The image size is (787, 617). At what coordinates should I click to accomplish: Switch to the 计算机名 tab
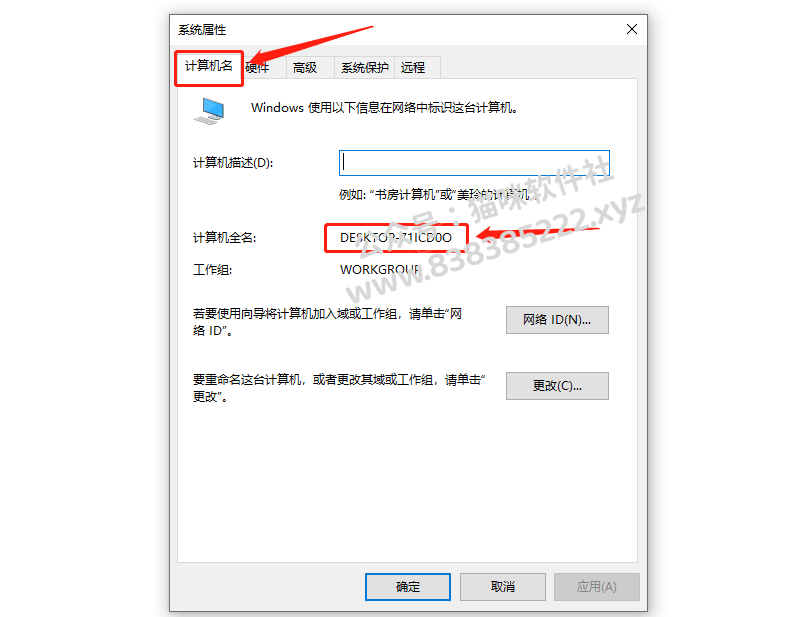(209, 66)
